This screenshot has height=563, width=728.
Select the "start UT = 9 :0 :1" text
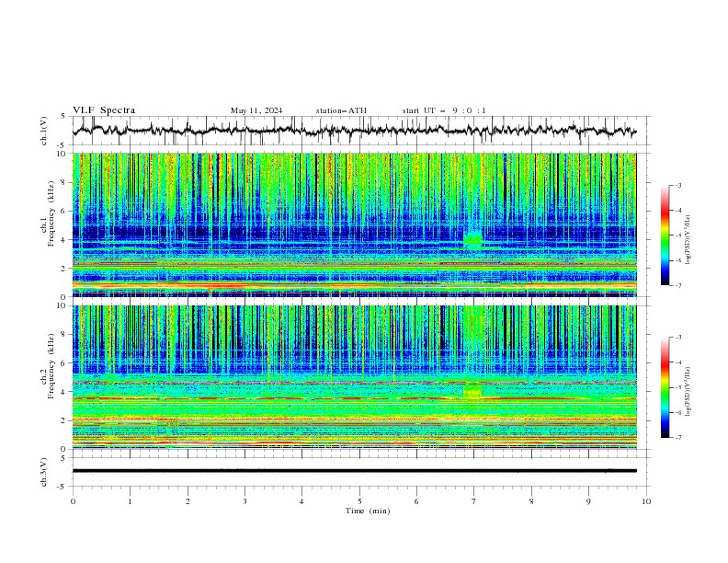[x=444, y=110]
